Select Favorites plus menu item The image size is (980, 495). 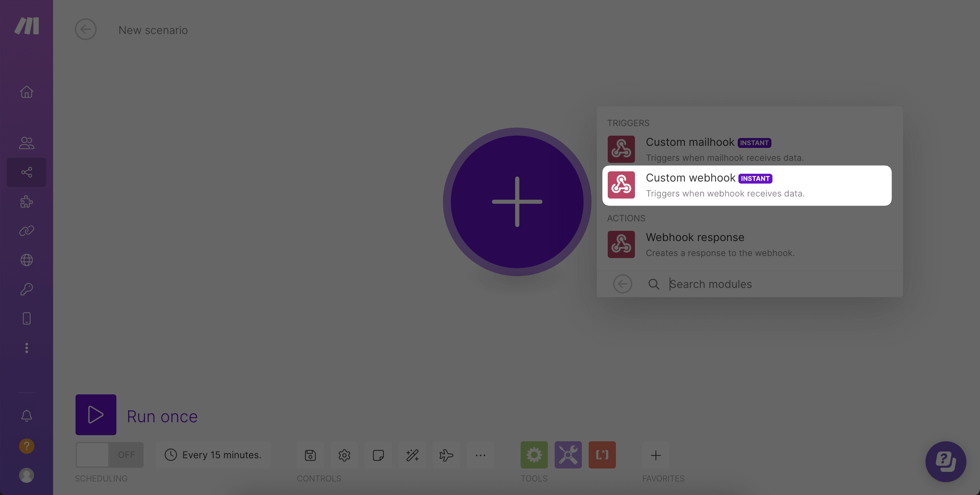[655, 455]
